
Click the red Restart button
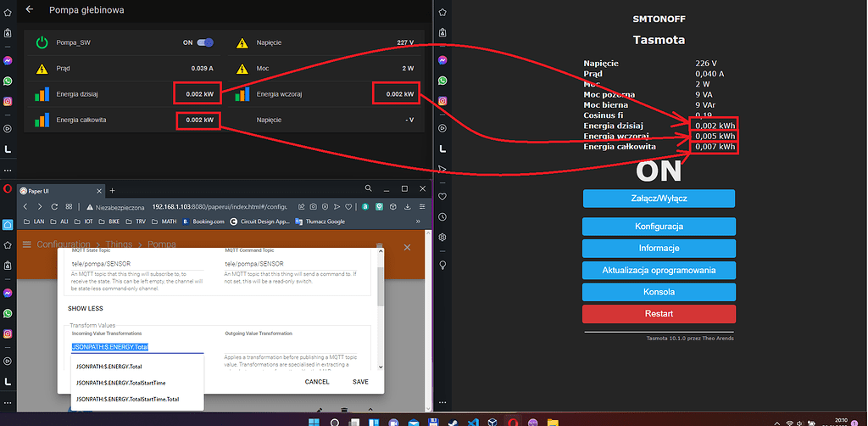658,313
